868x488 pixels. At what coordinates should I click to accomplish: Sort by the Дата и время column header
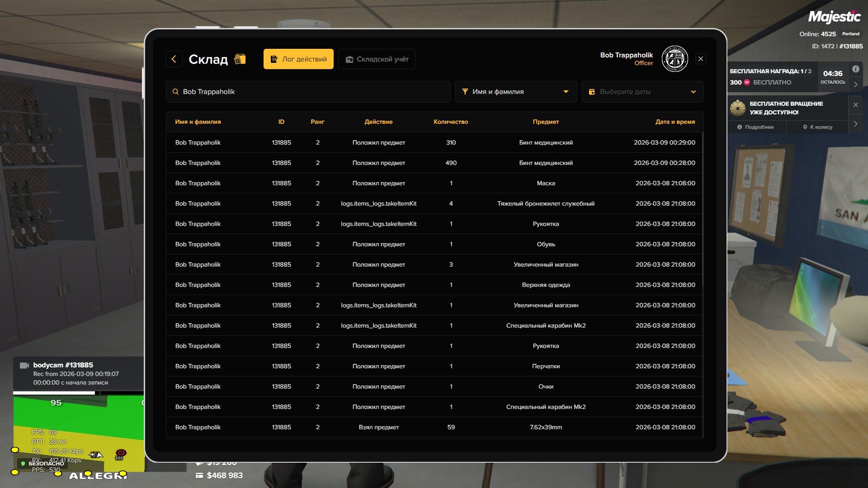[675, 122]
